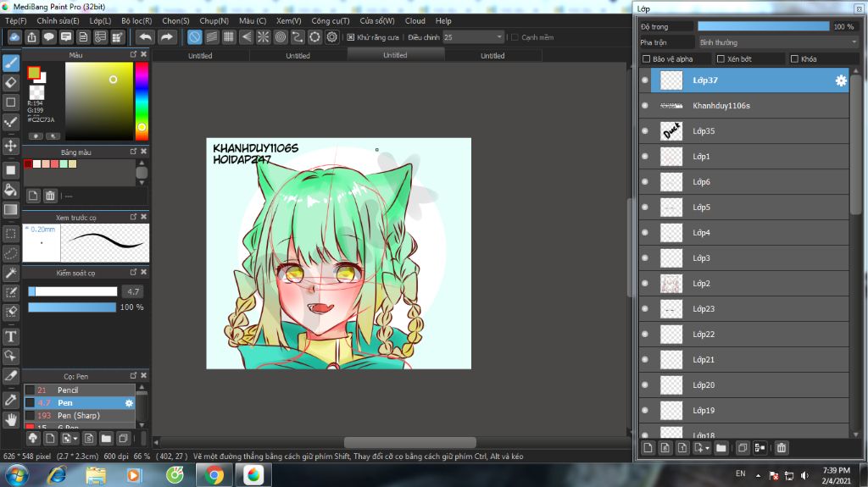This screenshot has height=487, width=868.
Task: Select the Text tool
Action: click(x=10, y=336)
